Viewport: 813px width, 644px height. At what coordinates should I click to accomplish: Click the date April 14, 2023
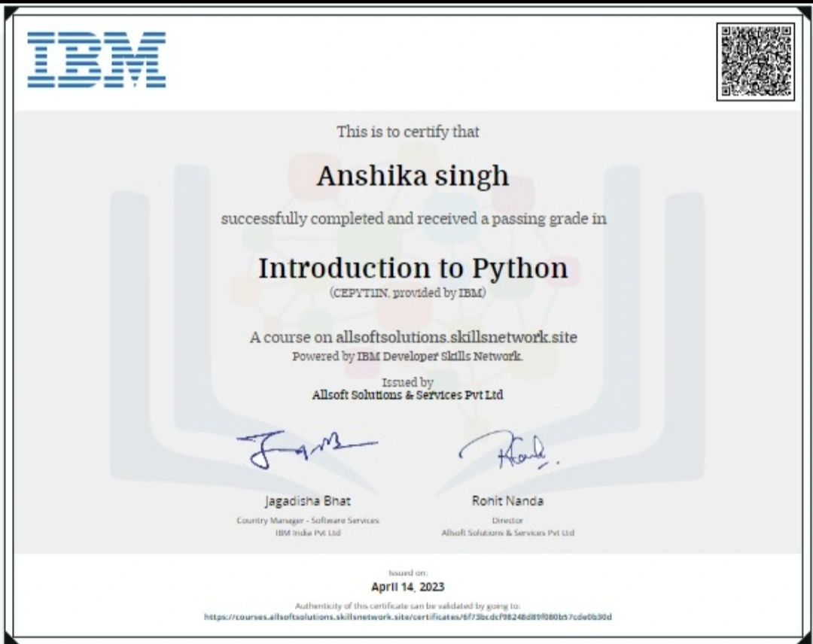[x=407, y=587]
